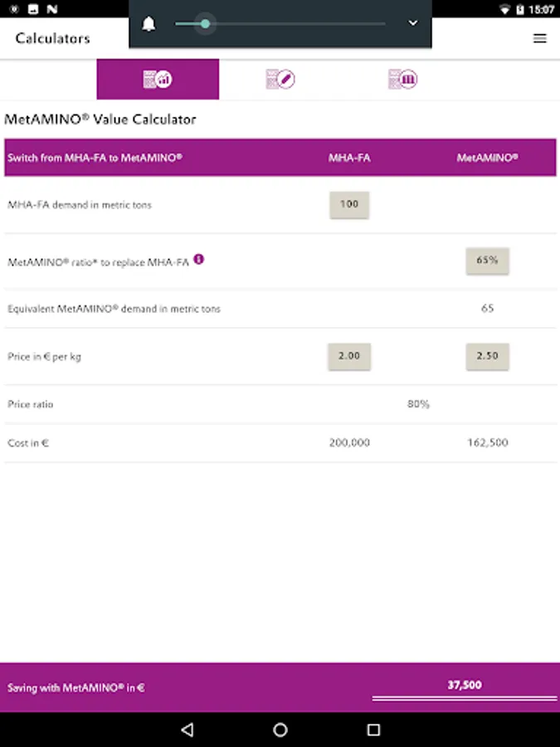Viewport: 560px width, 747px height.
Task: Edit MetAMINO price 2.50 field
Action: 487,356
